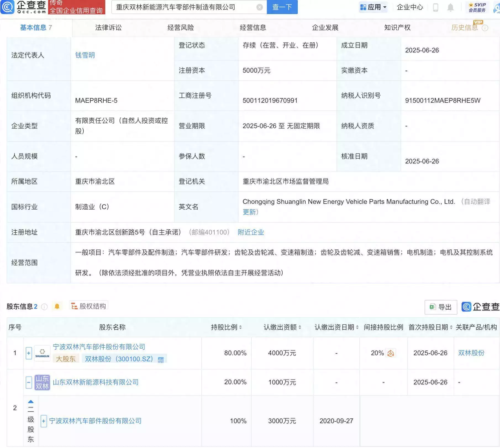Click the 查一下 search button
500x448 pixels.
282,7
